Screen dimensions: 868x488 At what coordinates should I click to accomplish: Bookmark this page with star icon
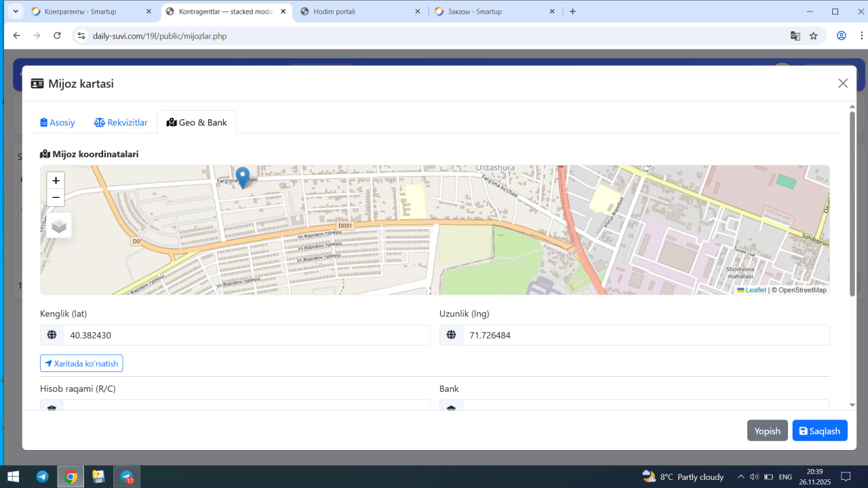click(814, 36)
